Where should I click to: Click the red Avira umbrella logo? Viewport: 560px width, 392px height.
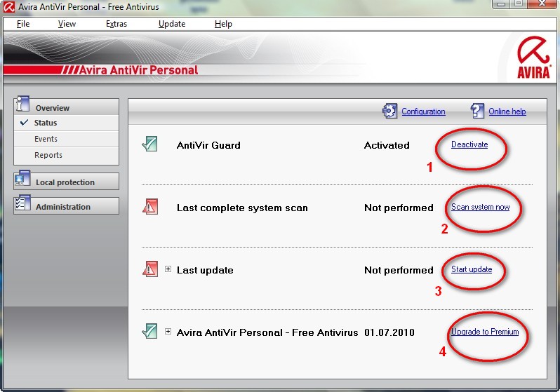533,57
